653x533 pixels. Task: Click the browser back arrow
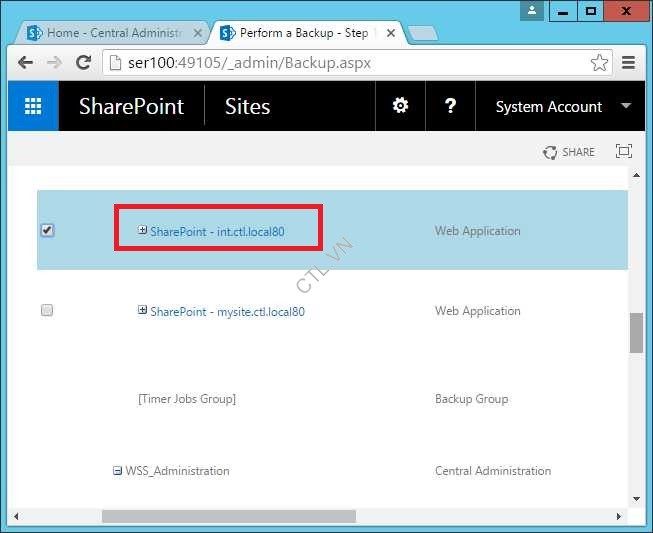tap(25, 63)
